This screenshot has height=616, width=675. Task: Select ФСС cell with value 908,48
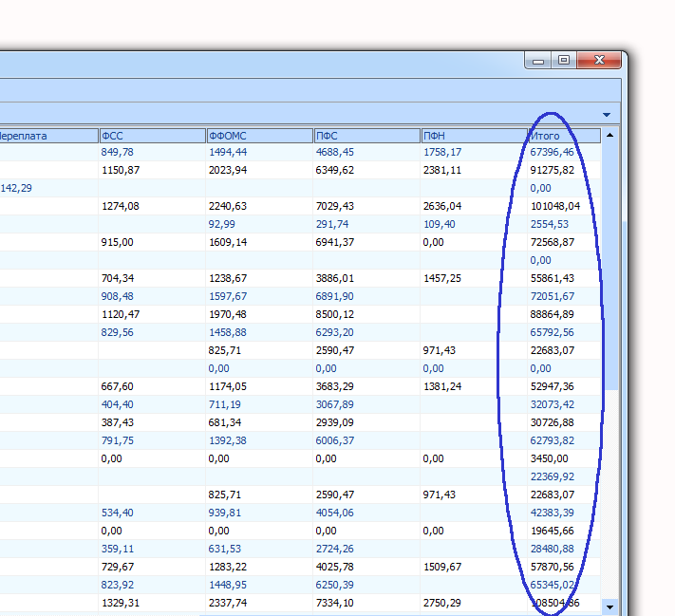[x=152, y=296]
